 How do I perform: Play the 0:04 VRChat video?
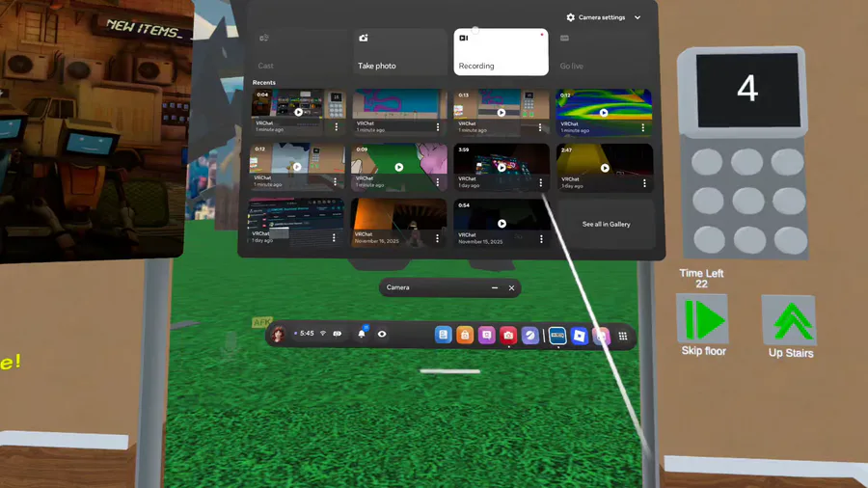298,112
